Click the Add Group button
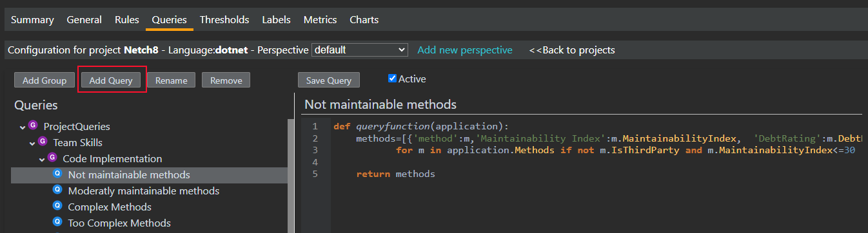 [44, 80]
